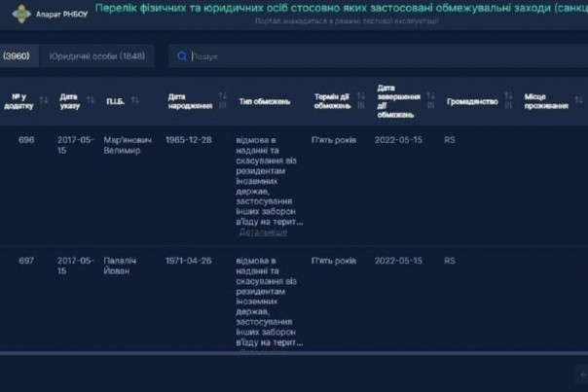The height and width of the screenshot is (392, 588).
Task: Click the Апарат РНБОУ title text
Action: point(60,15)
